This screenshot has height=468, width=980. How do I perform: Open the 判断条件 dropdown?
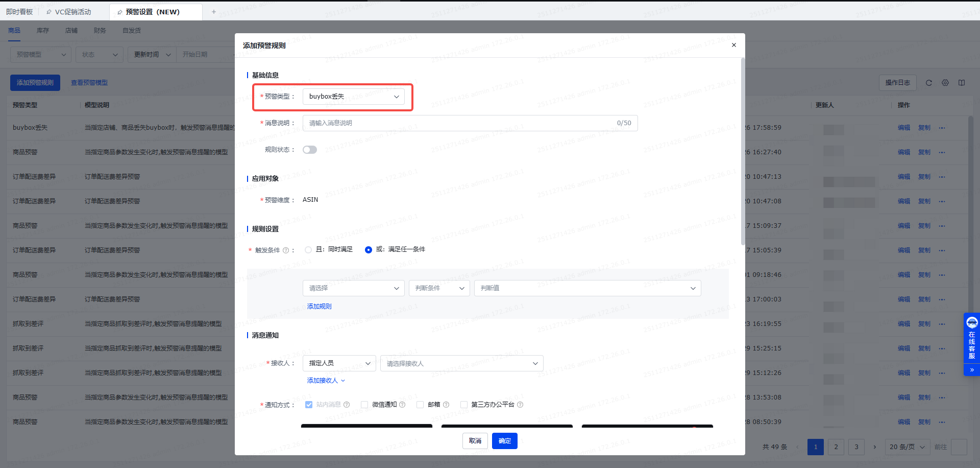tap(439, 288)
